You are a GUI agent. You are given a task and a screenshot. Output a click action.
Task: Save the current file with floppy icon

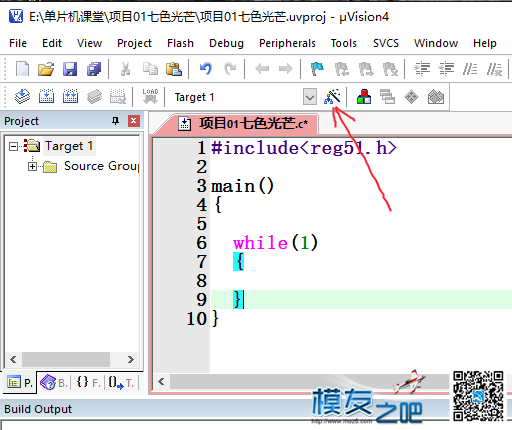70,69
